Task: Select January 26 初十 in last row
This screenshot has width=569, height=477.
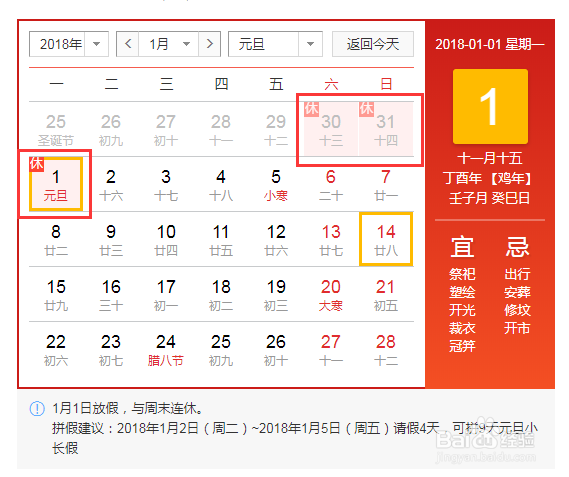Action: click(x=276, y=349)
